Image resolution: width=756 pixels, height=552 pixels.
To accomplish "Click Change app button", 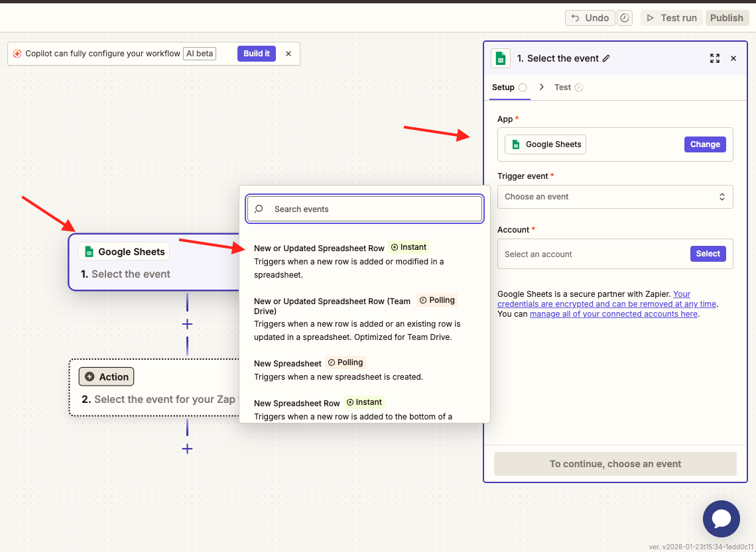I will (705, 144).
